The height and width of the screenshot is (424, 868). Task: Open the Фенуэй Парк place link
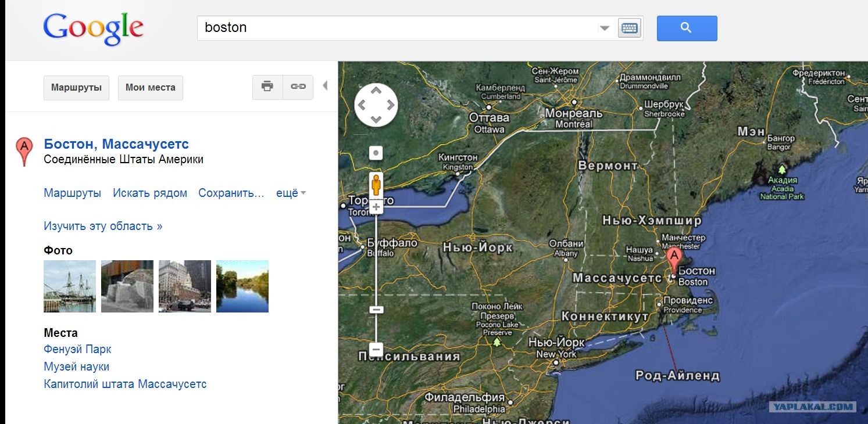point(77,349)
